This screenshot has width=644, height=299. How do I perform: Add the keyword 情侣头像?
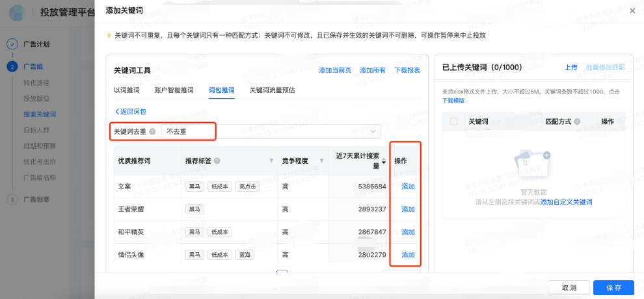coord(408,255)
